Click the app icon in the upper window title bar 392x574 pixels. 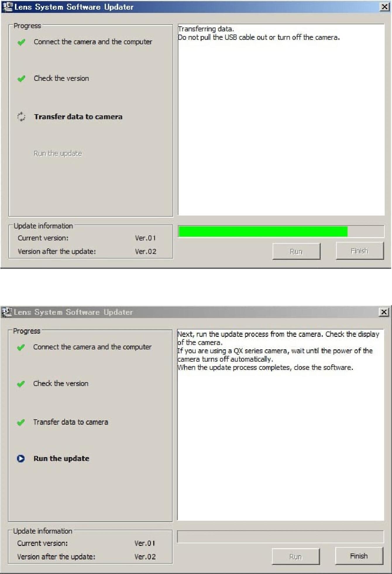point(8,7)
